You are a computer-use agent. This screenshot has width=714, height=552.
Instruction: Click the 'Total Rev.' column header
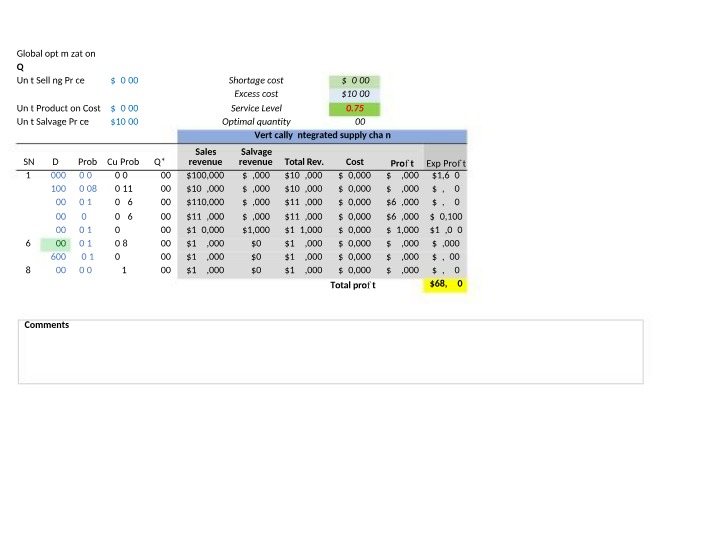(304, 162)
